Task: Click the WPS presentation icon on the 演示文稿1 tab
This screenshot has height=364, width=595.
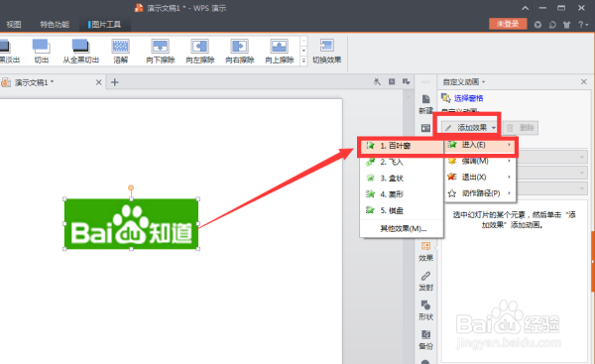Action: [x=6, y=82]
